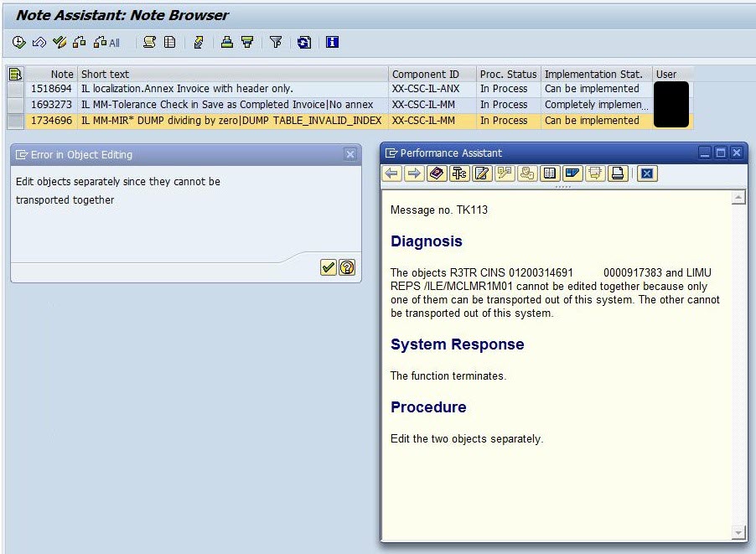Viewport: 756px width, 554px height.
Task: Select row marker for note 1518694
Action: [15, 89]
